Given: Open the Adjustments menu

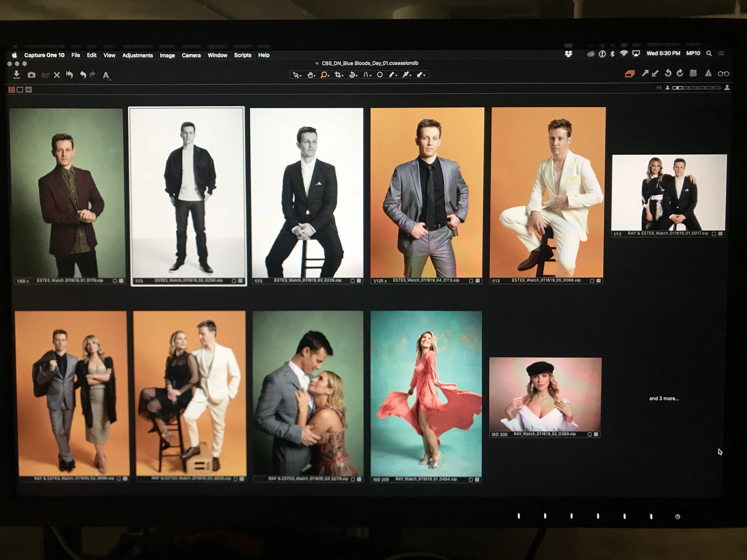Looking at the screenshot, I should (137, 55).
